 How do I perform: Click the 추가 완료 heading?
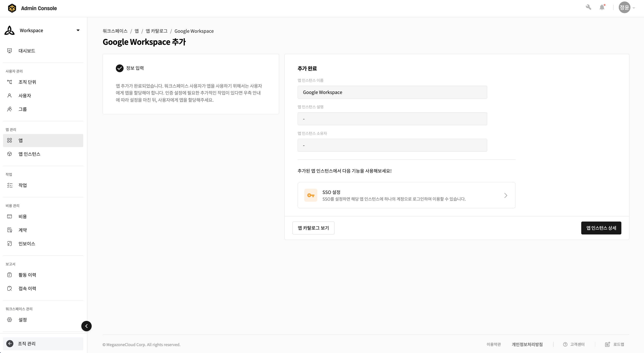coord(307,68)
